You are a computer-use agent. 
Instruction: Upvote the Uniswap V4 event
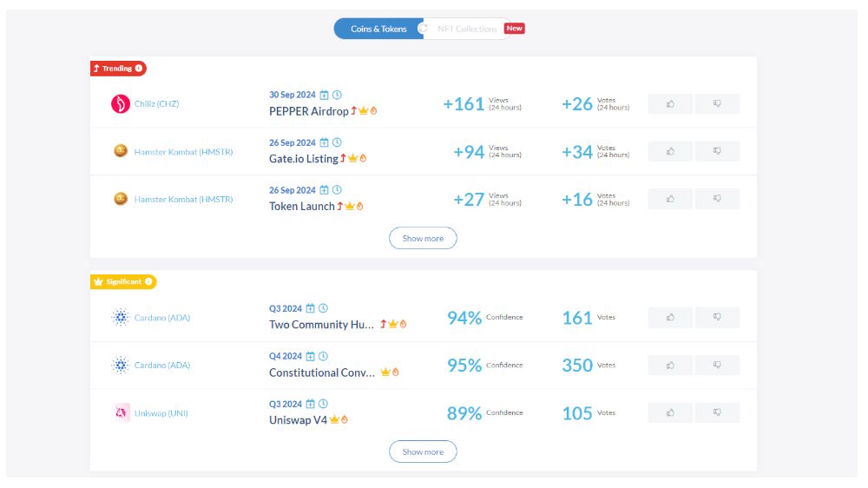coord(670,412)
